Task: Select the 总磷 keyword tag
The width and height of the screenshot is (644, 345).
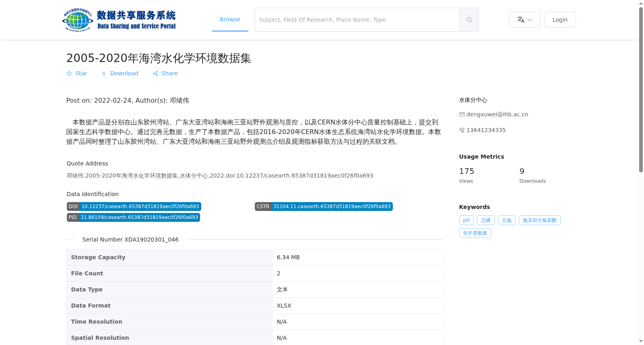Action: tap(486, 220)
